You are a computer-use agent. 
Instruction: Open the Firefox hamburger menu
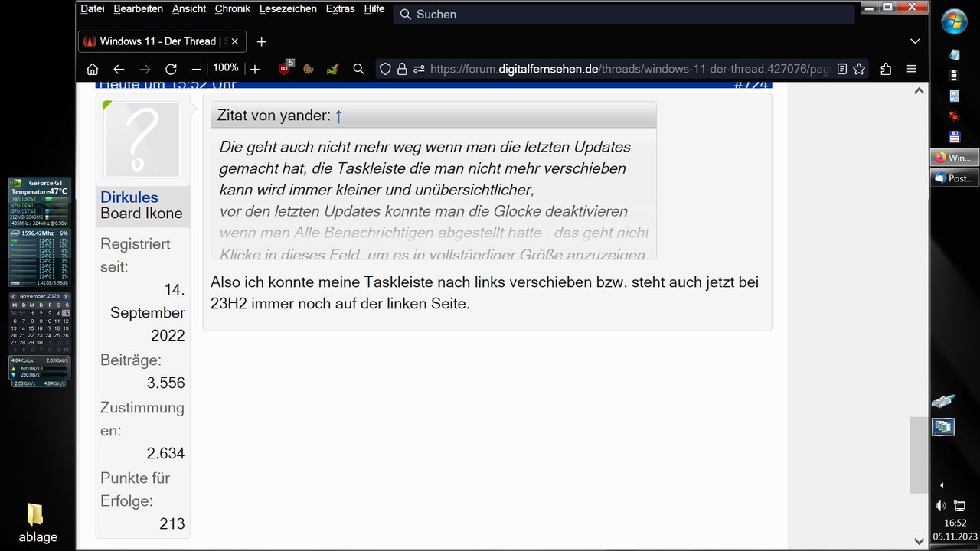coord(912,69)
